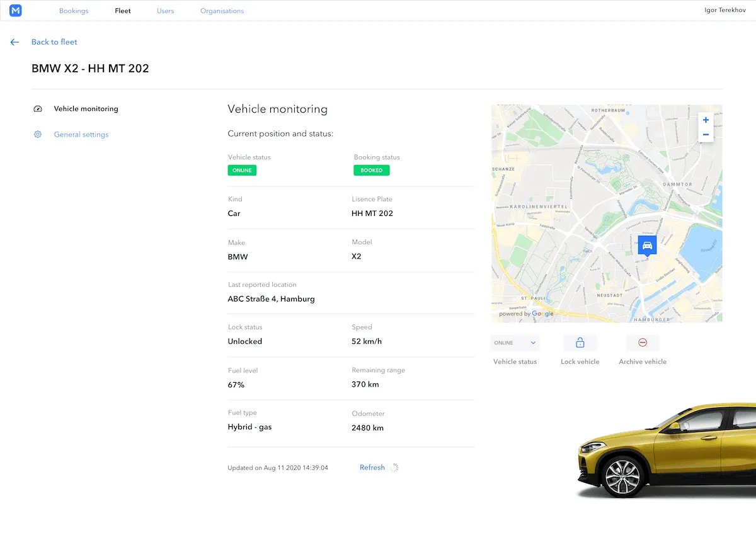Screen dimensions: 756x537
Task: Zoom into the map with the plus icon
Action: click(x=706, y=120)
